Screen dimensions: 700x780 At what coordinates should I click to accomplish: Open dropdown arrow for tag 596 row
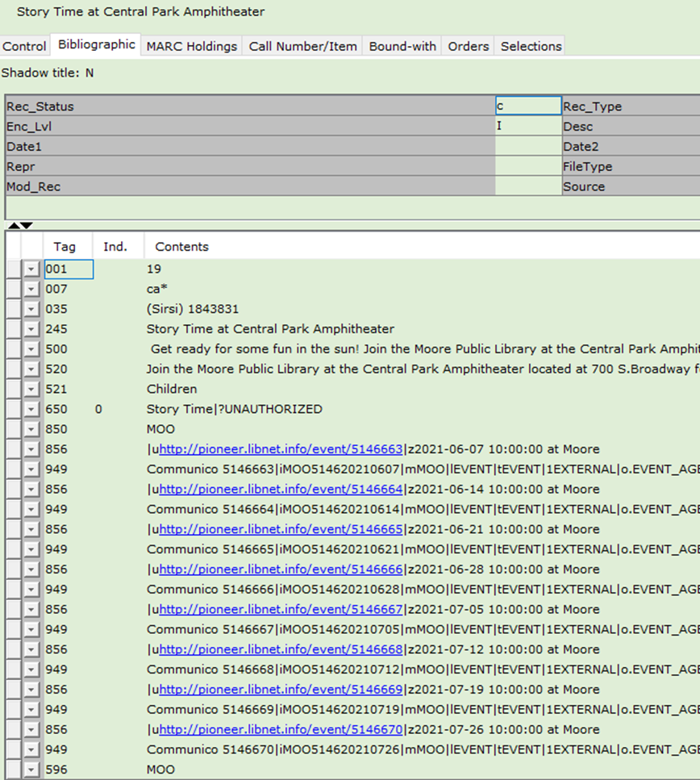(31, 770)
